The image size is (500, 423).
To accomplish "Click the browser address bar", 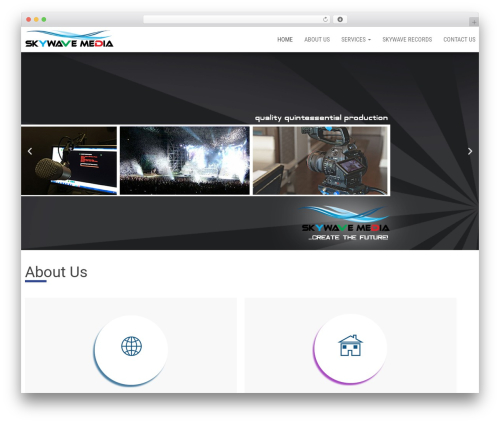I will tap(237, 20).
